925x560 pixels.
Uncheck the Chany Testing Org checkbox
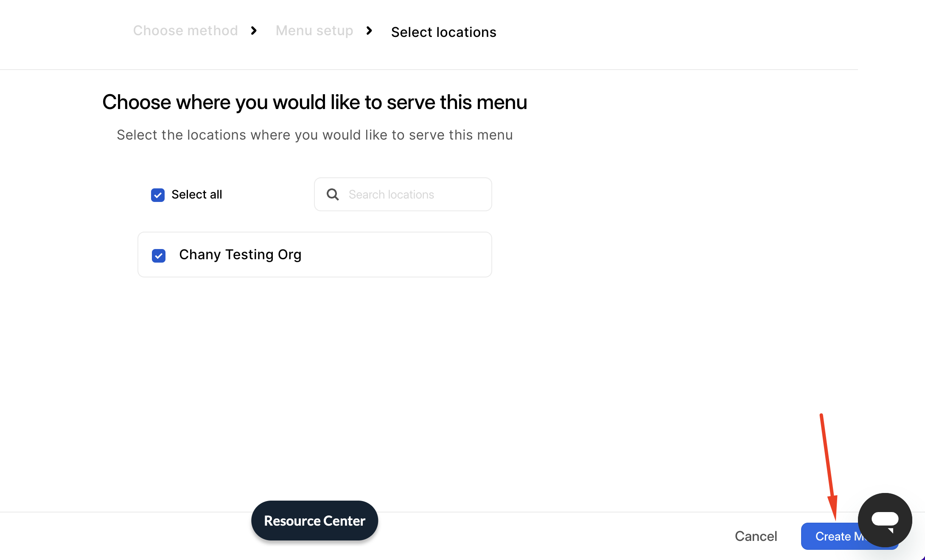159,255
